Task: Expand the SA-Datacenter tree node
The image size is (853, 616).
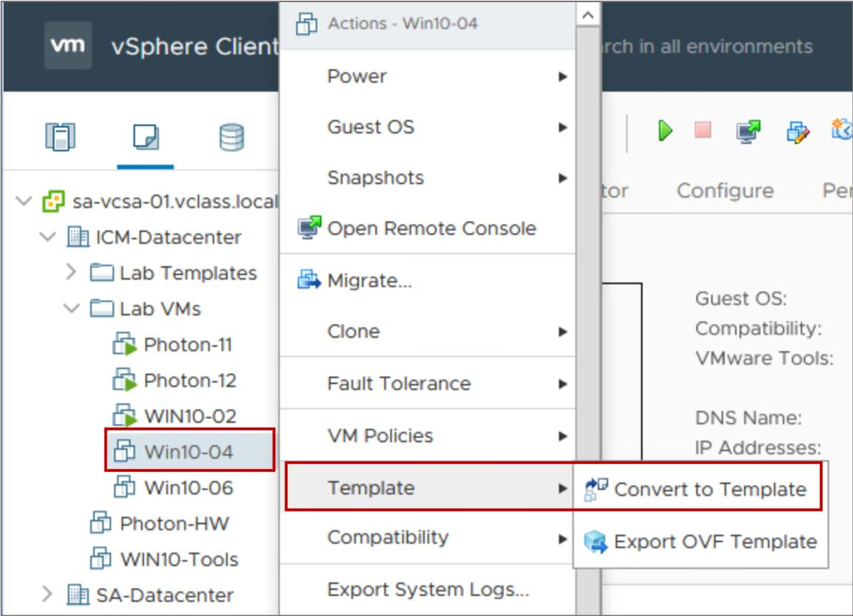Action: click(x=48, y=595)
